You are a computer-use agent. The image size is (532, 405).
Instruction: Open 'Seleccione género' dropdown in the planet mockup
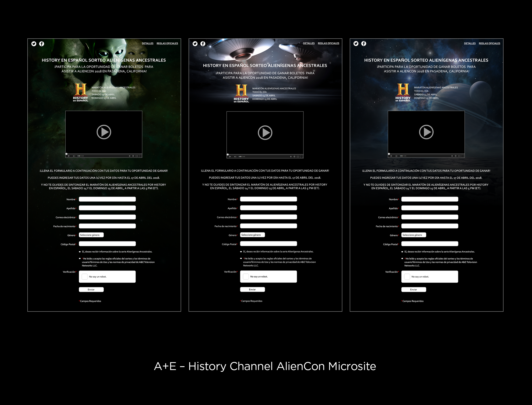click(x=414, y=235)
